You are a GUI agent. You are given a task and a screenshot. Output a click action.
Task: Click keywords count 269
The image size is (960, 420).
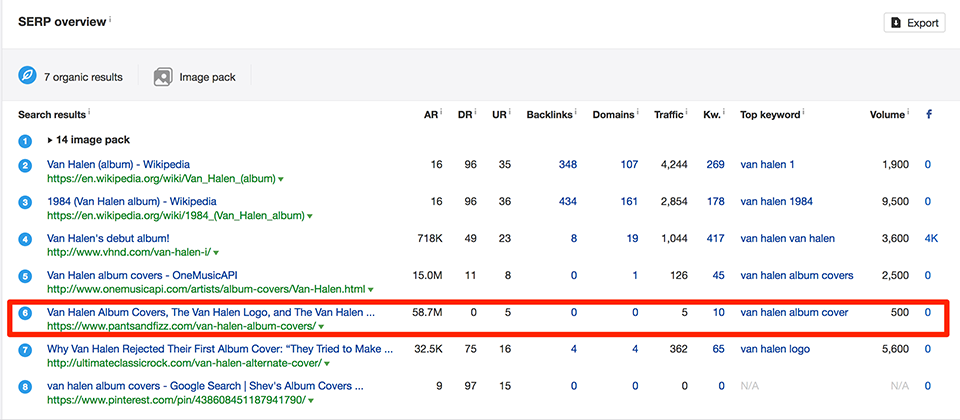pos(715,164)
